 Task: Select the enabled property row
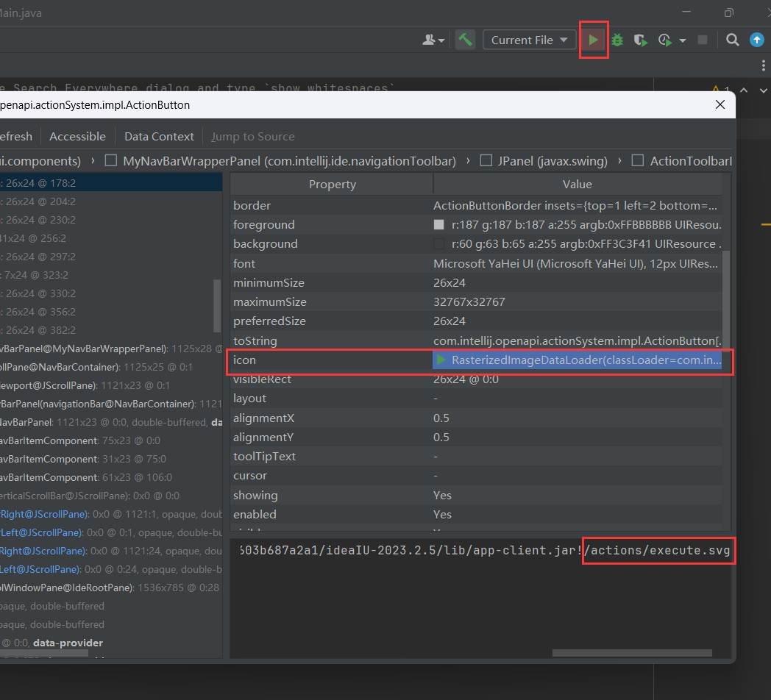[x=476, y=514]
